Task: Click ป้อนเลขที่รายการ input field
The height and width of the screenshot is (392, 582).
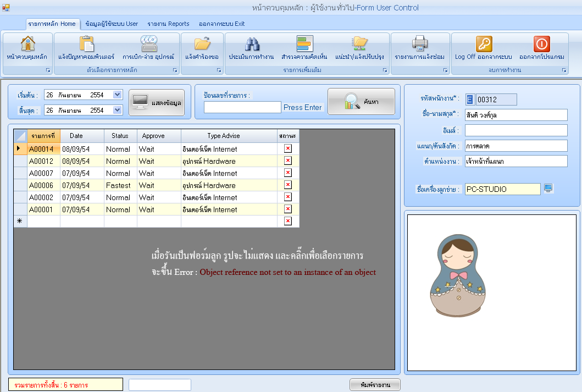Action: point(242,107)
